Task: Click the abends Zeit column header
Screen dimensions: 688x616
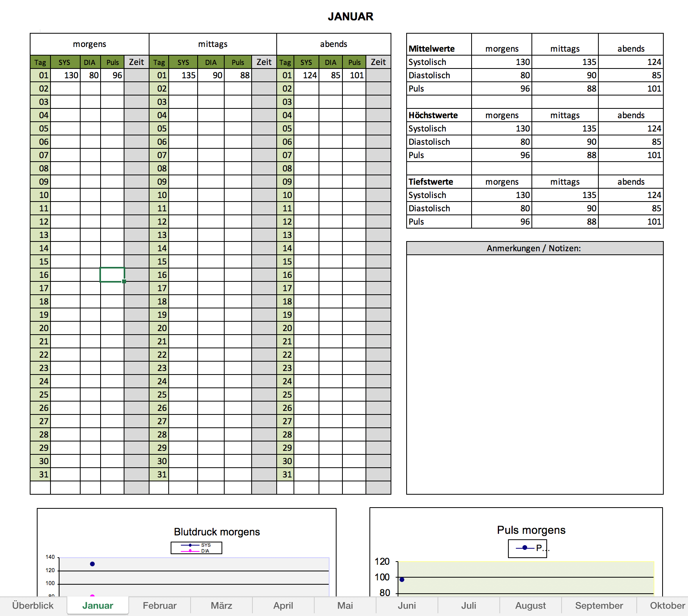Action: click(x=378, y=62)
